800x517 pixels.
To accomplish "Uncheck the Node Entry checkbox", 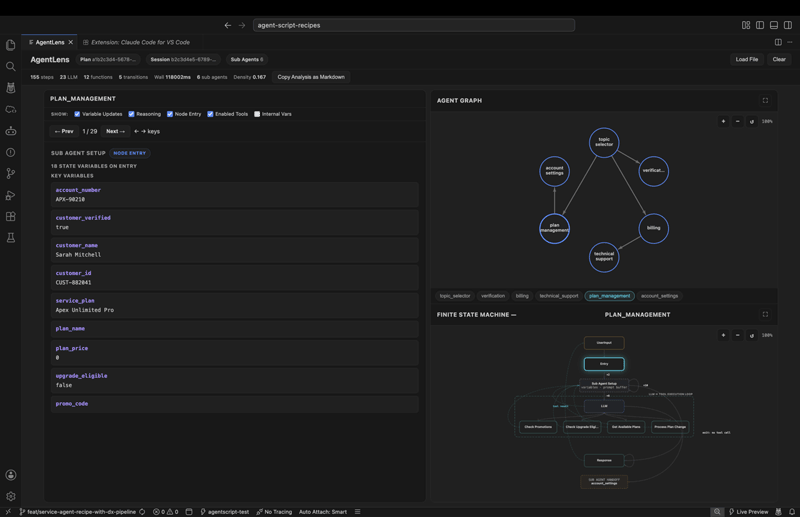I will coord(170,114).
